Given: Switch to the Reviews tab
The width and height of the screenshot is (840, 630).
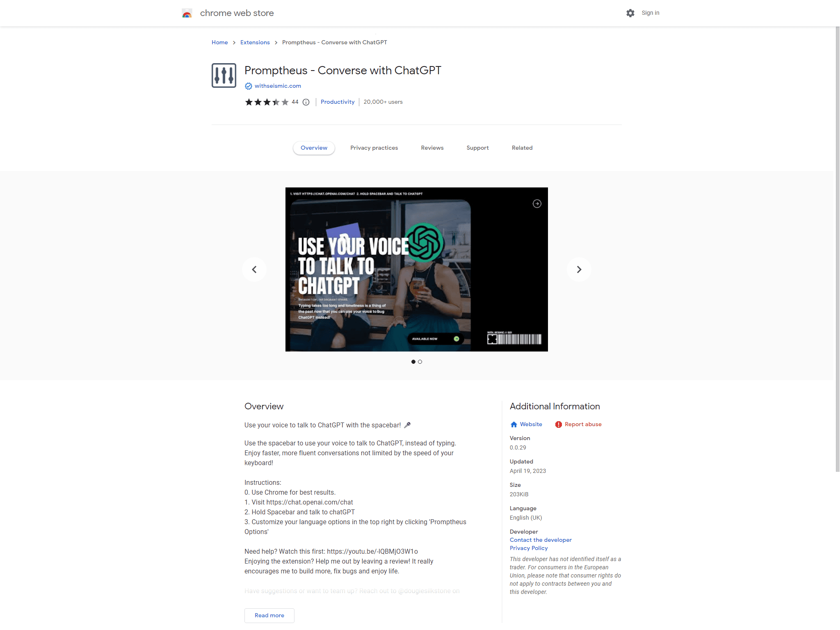Looking at the screenshot, I should pyautogui.click(x=432, y=148).
